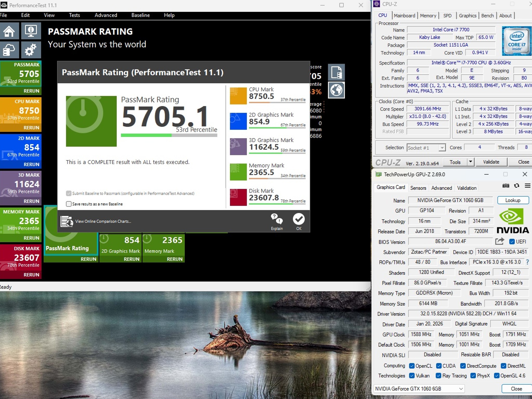The width and height of the screenshot is (532, 399).
Task: Click the large green PassMark Rating stopwatch icon
Action: point(91,121)
